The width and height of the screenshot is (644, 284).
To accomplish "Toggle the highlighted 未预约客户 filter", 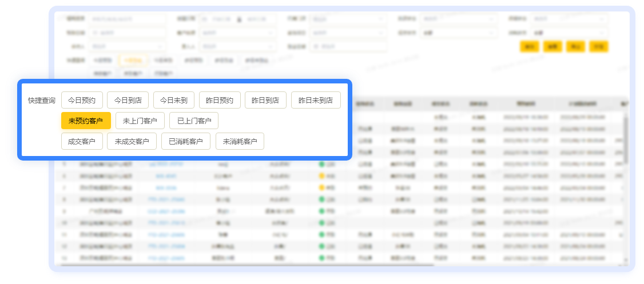I will [86, 121].
